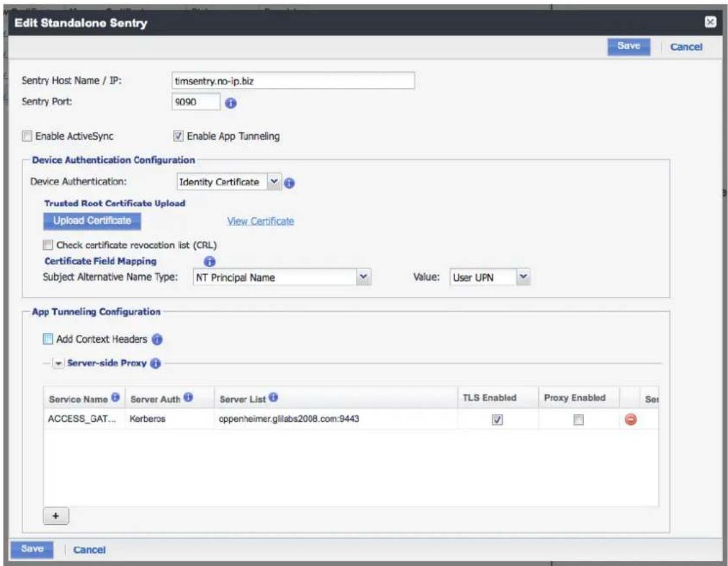
Task: Click the Add Context Headers info icon
Action: [x=158, y=339]
